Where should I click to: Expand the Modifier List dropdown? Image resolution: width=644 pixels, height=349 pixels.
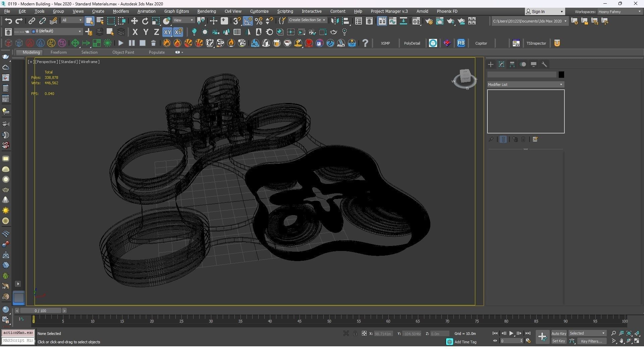[526, 85]
